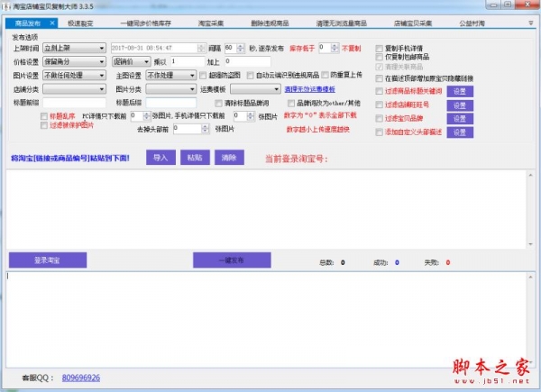541x392 pixels.
Task: Enable the 超强防盗图 checkbox
Action: tap(203, 75)
